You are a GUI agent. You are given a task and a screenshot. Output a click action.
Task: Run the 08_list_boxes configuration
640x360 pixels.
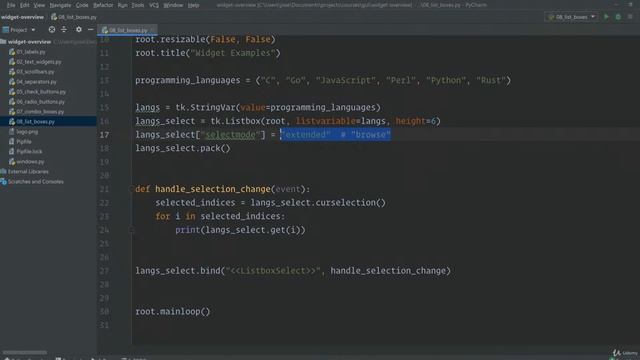606,17
